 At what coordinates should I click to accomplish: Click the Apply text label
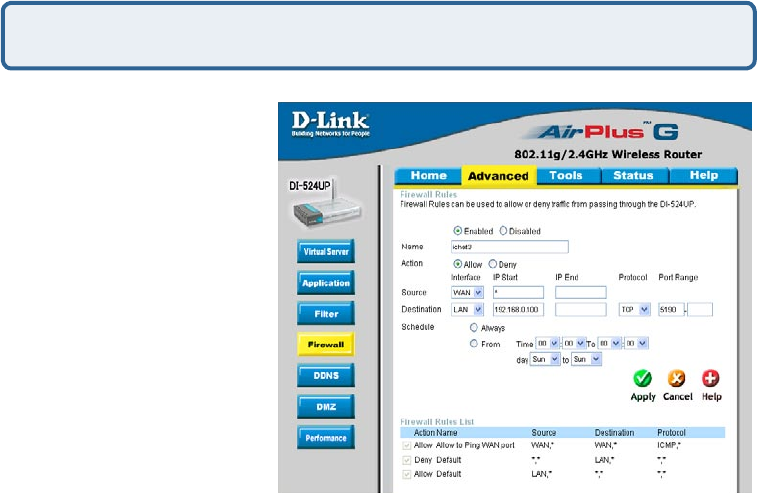coord(643,397)
